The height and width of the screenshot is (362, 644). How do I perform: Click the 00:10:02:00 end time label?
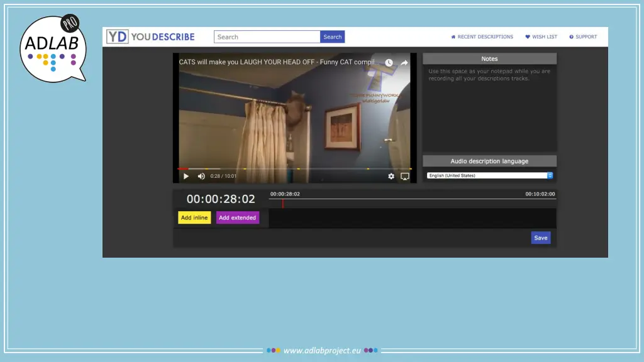[x=540, y=194]
